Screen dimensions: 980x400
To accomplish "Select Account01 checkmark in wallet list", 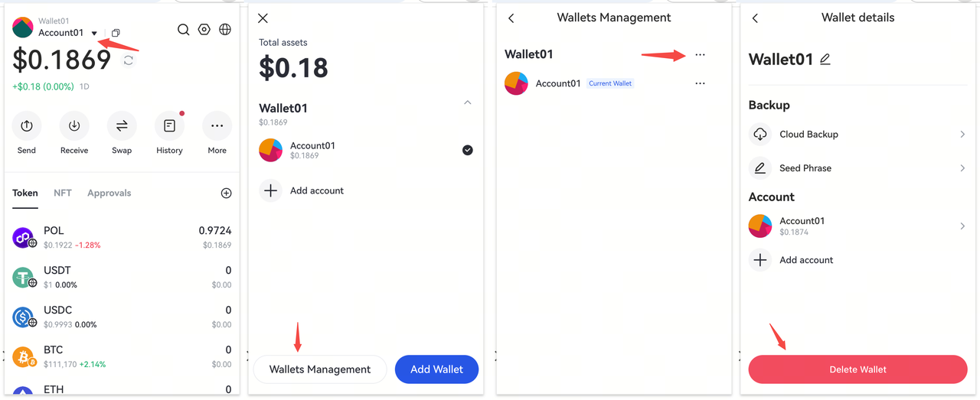I will 468,150.
